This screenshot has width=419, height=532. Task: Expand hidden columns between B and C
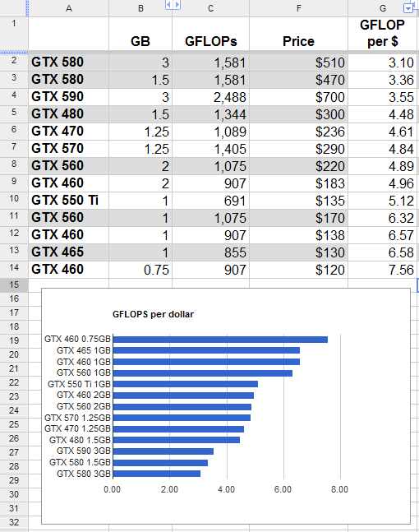tap(173, 5)
